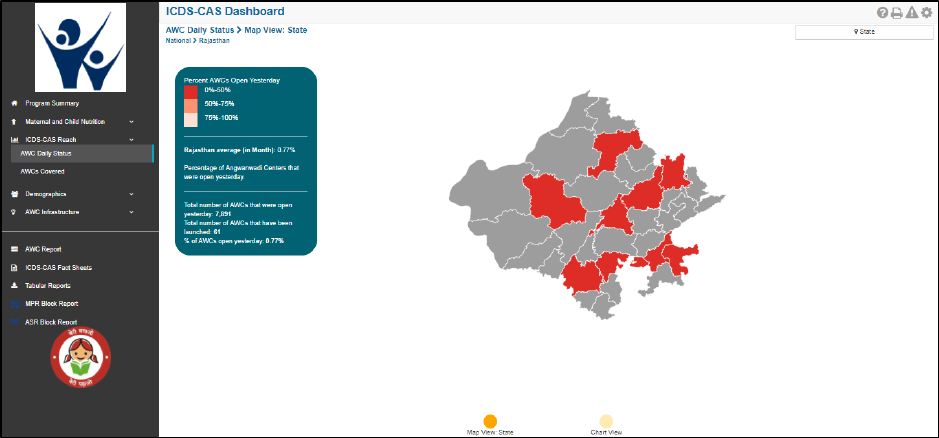Expand the AWC Infrastructure chevron
Image resolution: width=939 pixels, height=438 pixels.
click(131, 212)
